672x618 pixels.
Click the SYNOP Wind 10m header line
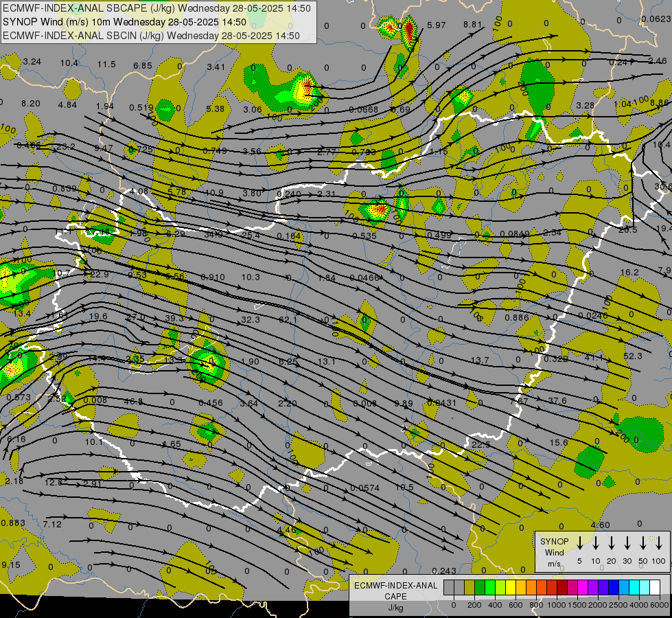coord(124,22)
